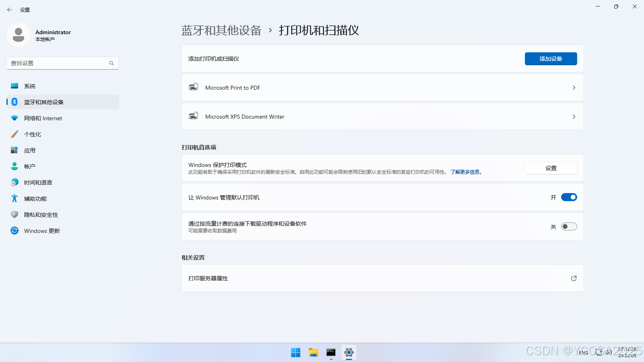Select 蓝牙和其他设备 in the sidebar
This screenshot has width=644, height=362.
point(63,102)
